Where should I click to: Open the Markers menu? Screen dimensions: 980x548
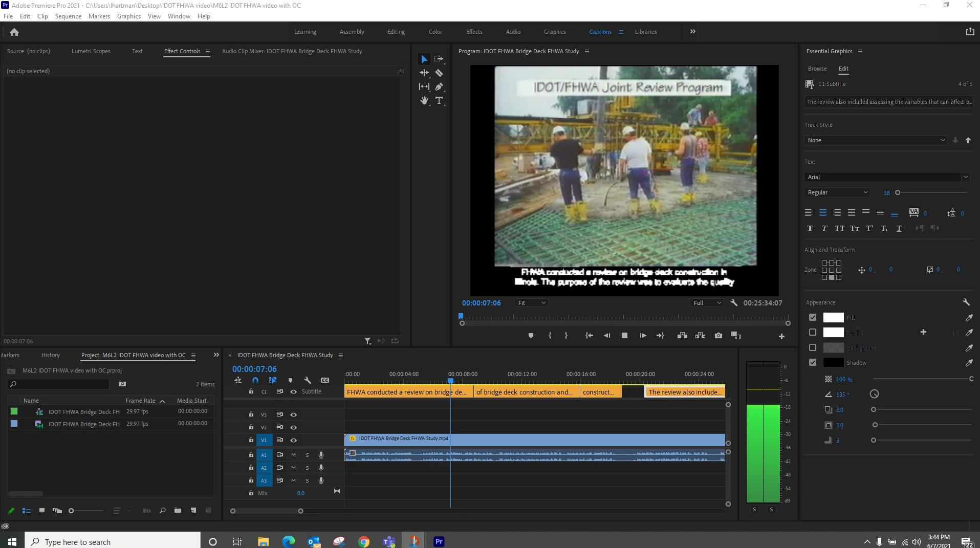tap(99, 16)
